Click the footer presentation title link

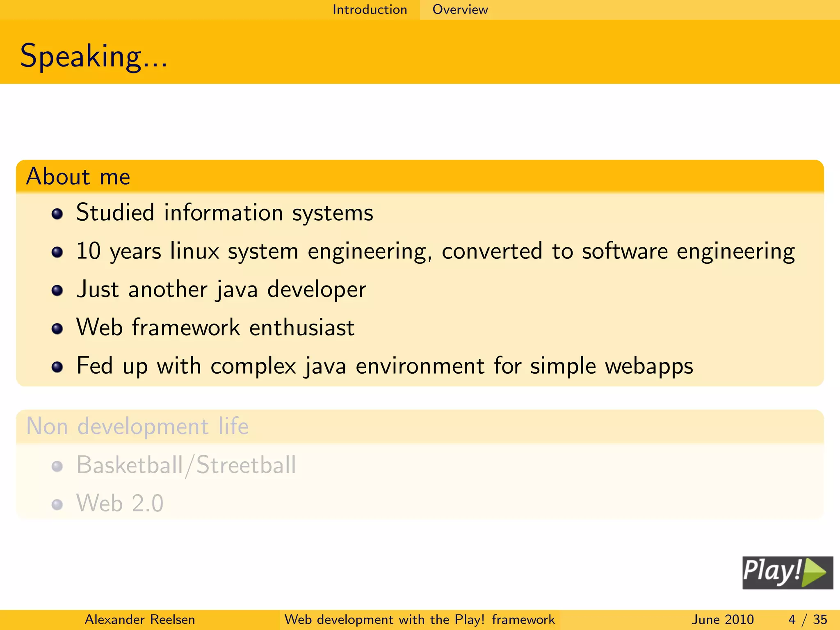[419, 619]
